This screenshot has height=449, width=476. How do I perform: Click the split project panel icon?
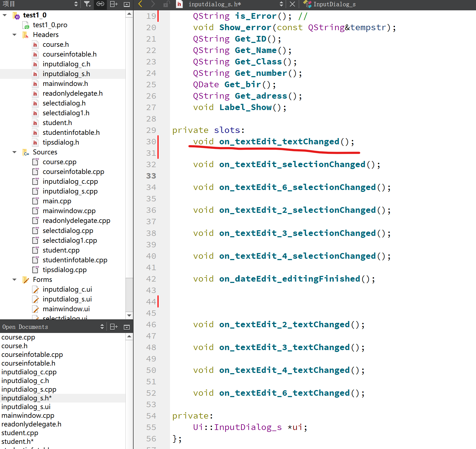point(114,4)
